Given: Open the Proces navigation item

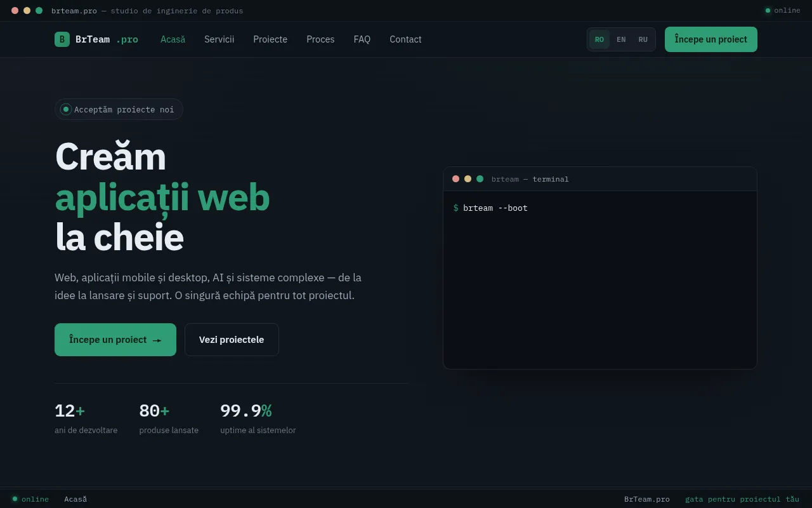Looking at the screenshot, I should 320,39.
